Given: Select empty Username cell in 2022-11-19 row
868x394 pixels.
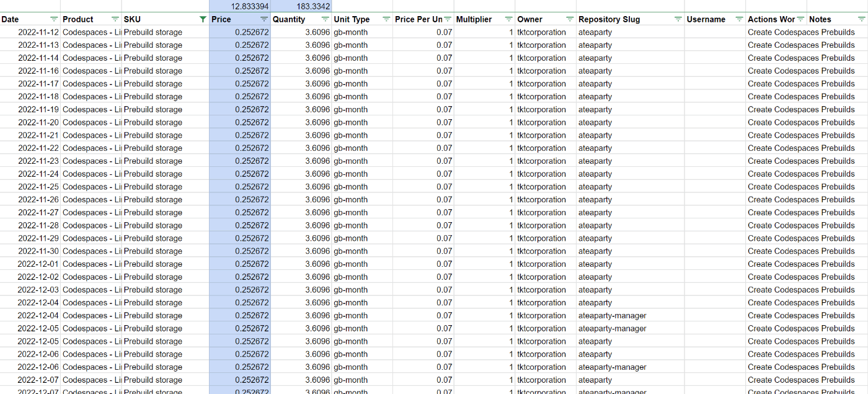Looking at the screenshot, I should click(x=715, y=109).
